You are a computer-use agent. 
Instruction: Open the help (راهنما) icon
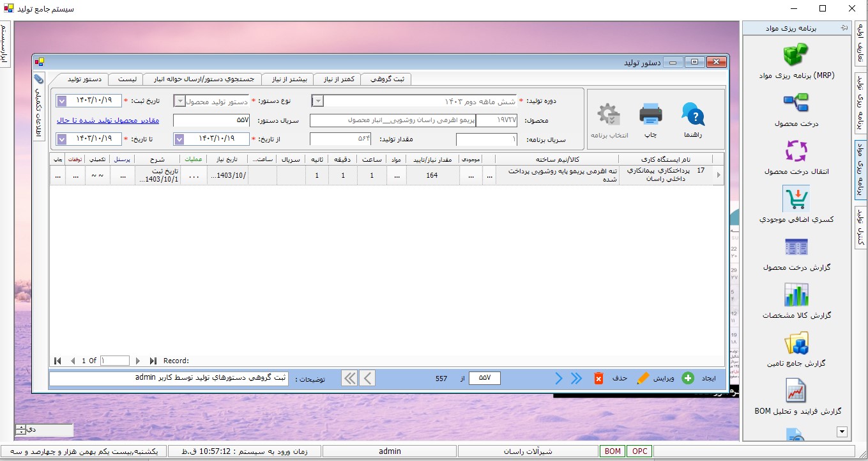point(693,116)
